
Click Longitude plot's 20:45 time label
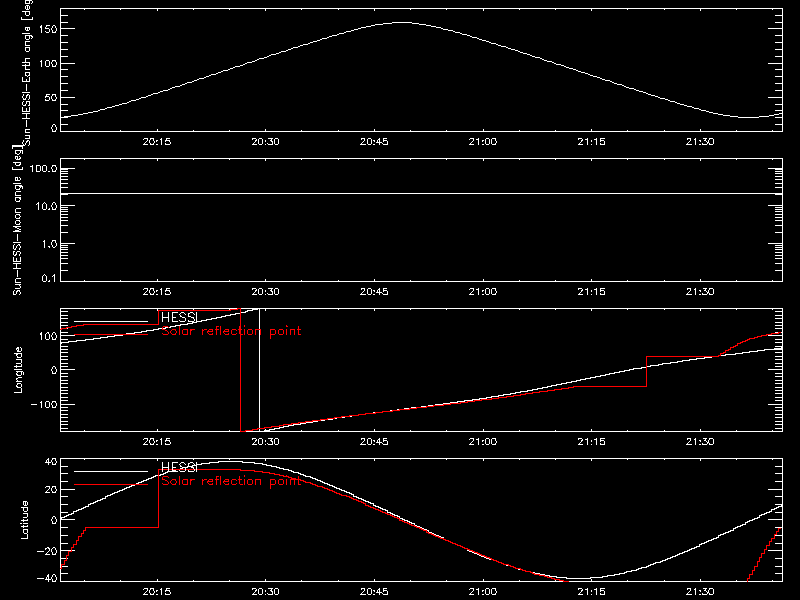coord(374,442)
